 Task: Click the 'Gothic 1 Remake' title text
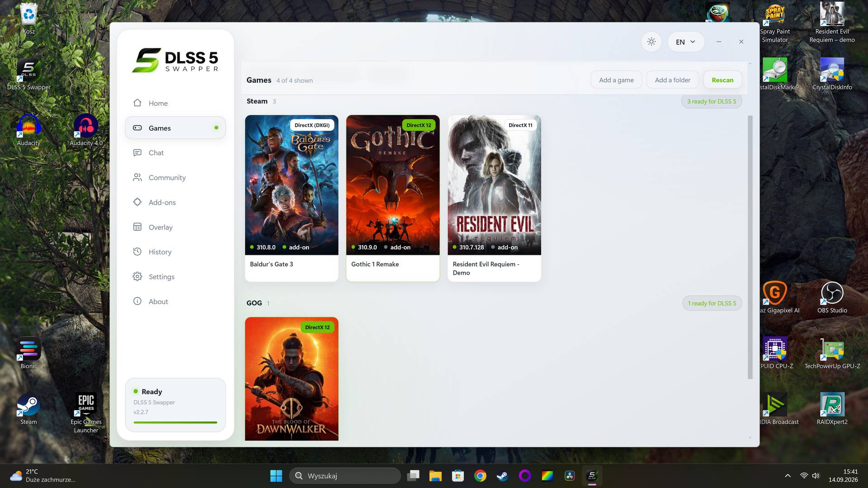click(x=375, y=264)
